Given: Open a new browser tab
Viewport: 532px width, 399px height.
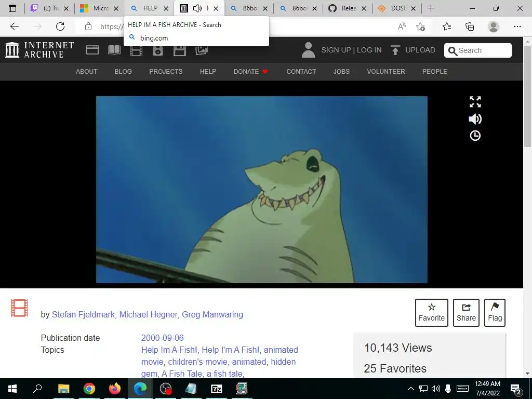Looking at the screenshot, I should 431,8.
